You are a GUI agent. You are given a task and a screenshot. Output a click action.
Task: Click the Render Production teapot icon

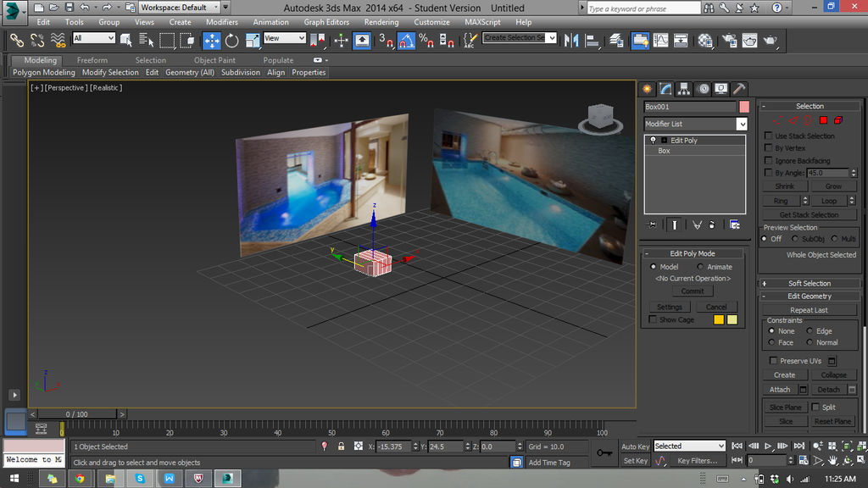click(x=770, y=41)
